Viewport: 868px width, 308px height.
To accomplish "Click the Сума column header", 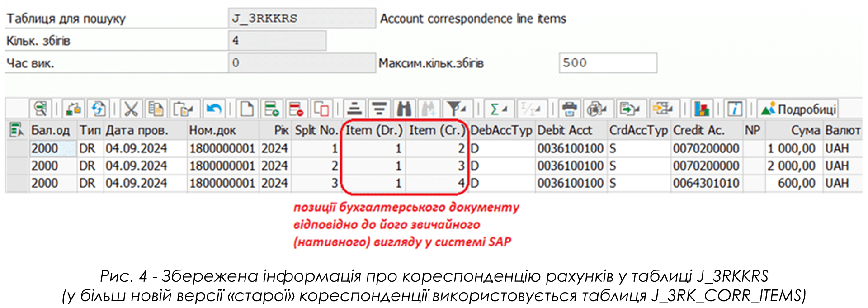I will point(794,130).
